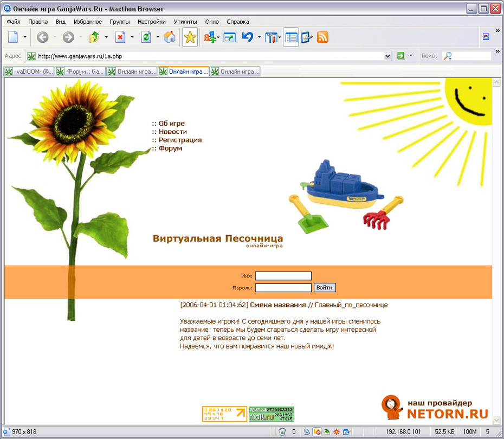Open the Справка menu

pyautogui.click(x=238, y=22)
